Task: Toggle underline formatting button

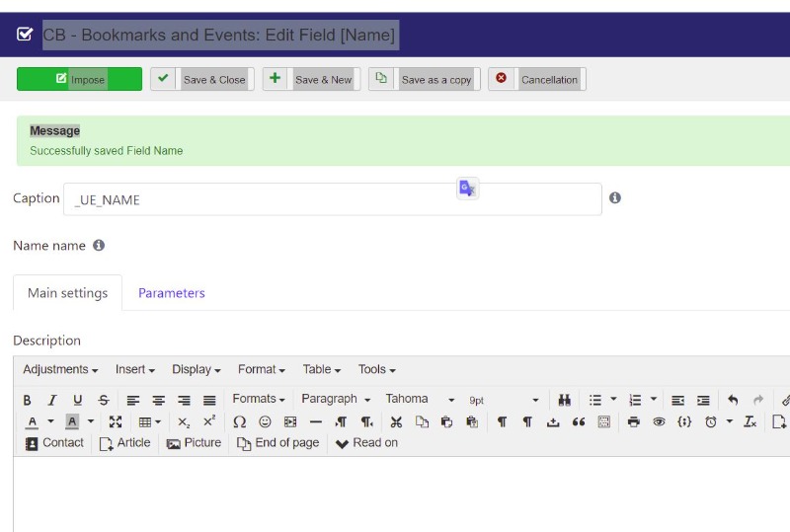Action: [x=78, y=400]
